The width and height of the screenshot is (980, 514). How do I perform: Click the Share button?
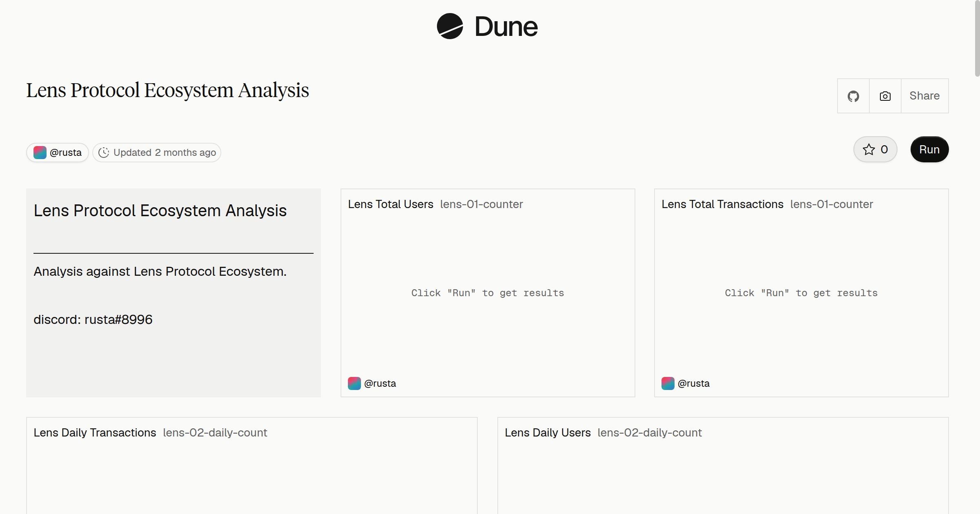[924, 96]
